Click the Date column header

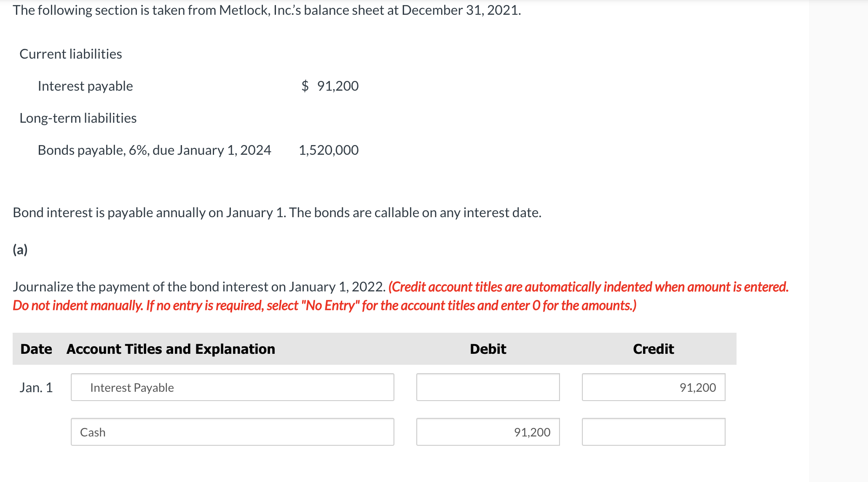point(36,349)
